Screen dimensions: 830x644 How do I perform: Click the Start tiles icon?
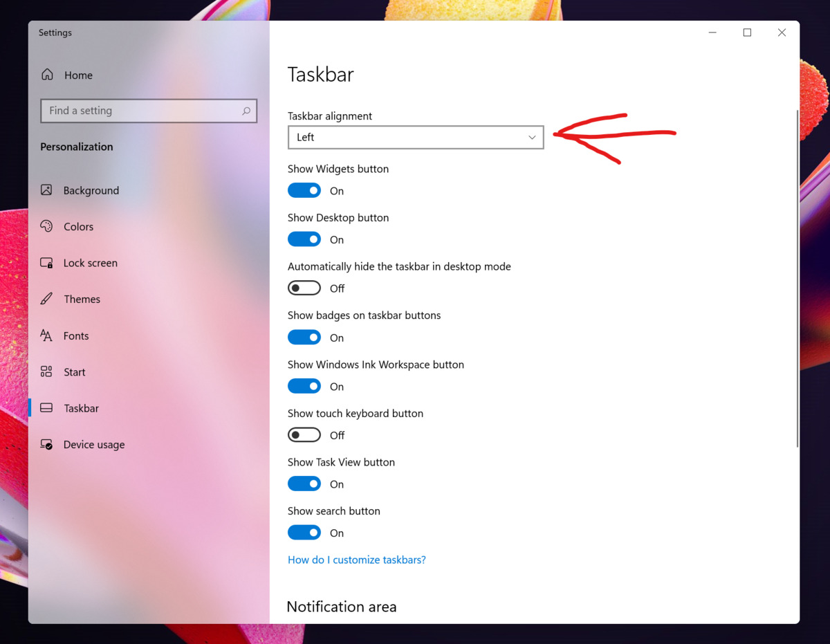tap(46, 371)
